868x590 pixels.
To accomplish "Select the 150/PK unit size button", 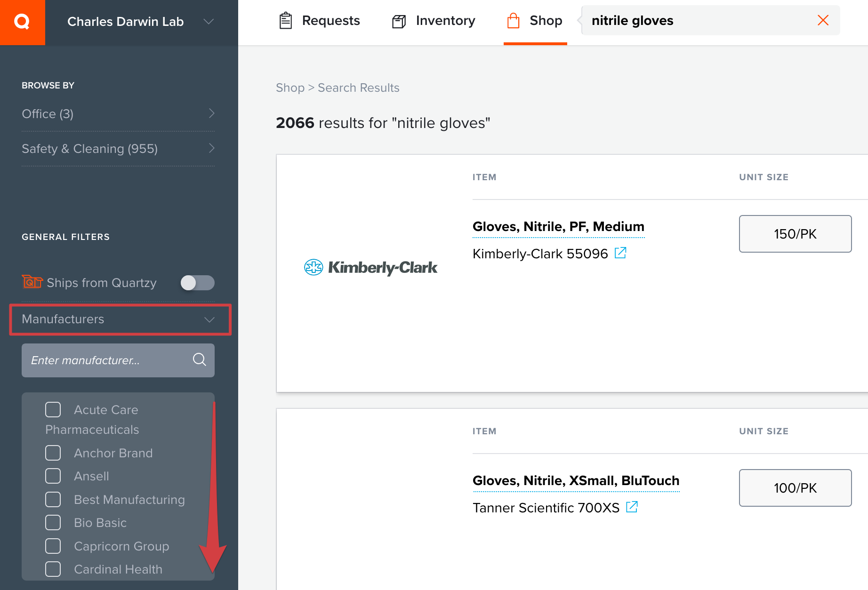I will coord(795,234).
